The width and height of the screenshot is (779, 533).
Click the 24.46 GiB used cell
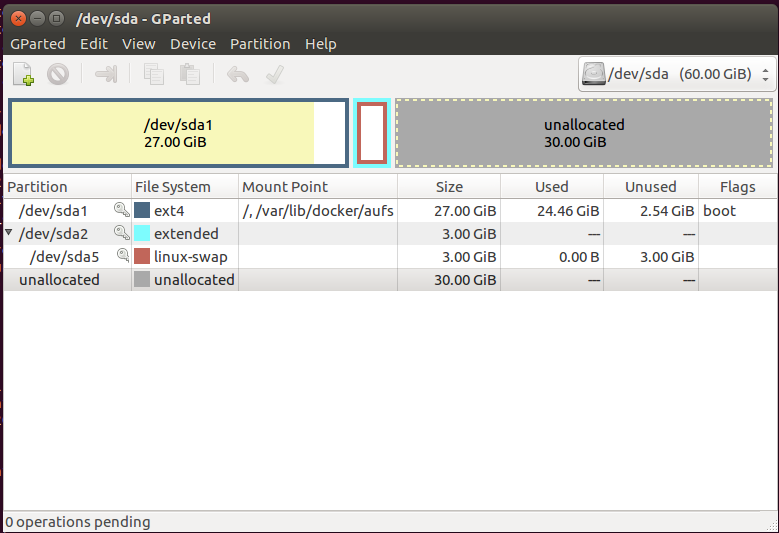568,211
